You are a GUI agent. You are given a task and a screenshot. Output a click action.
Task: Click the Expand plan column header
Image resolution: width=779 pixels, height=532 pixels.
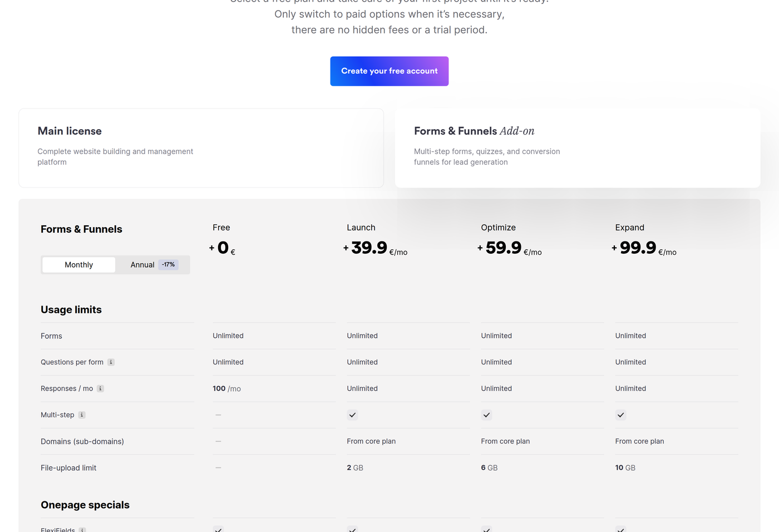pos(630,228)
